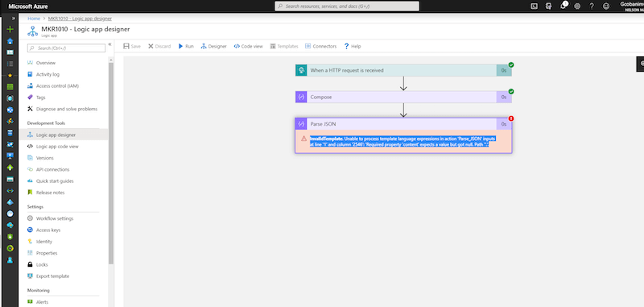
Task: Open Connectors from the toolbar
Action: pos(320,47)
